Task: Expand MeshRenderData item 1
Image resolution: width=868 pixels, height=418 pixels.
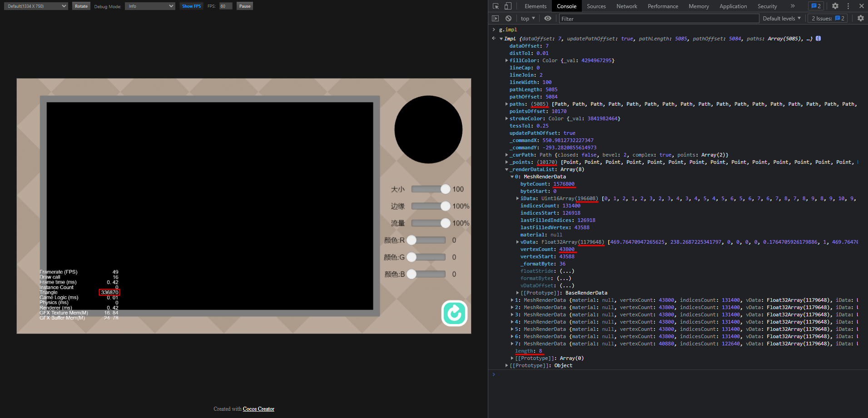Action: point(512,300)
